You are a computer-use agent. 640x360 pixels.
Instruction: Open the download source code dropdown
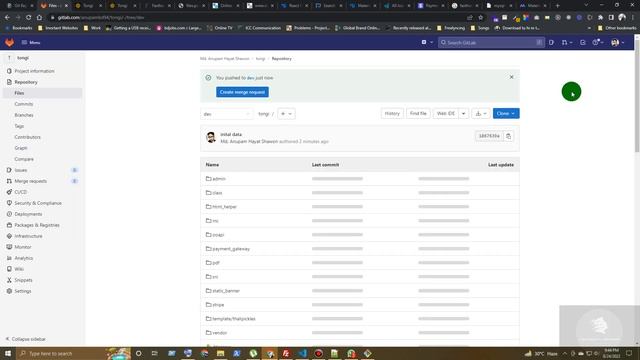(x=481, y=113)
